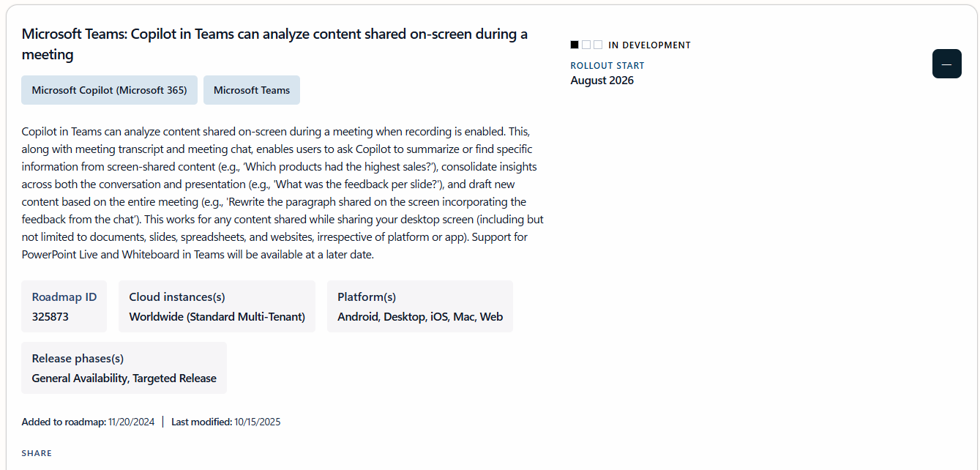Image resolution: width=980 pixels, height=470 pixels.
Task: Select the Microsoft Copilot (Microsoft 365) tag
Action: click(x=109, y=90)
